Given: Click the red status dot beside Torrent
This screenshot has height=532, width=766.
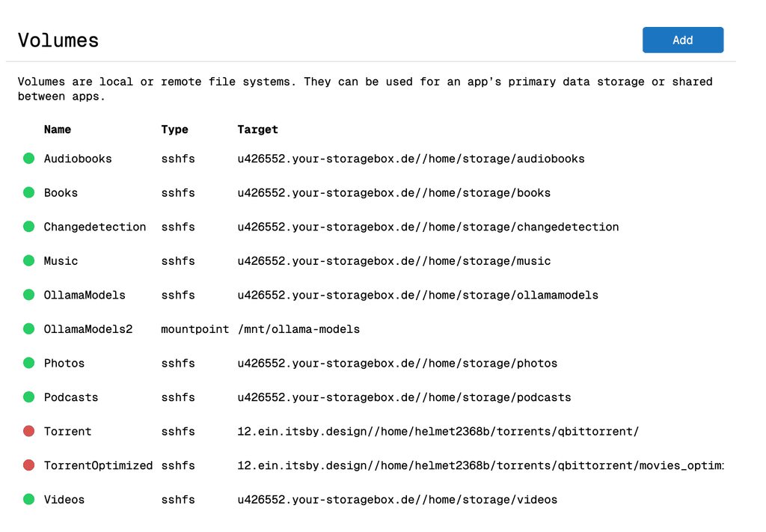Looking at the screenshot, I should point(29,432).
